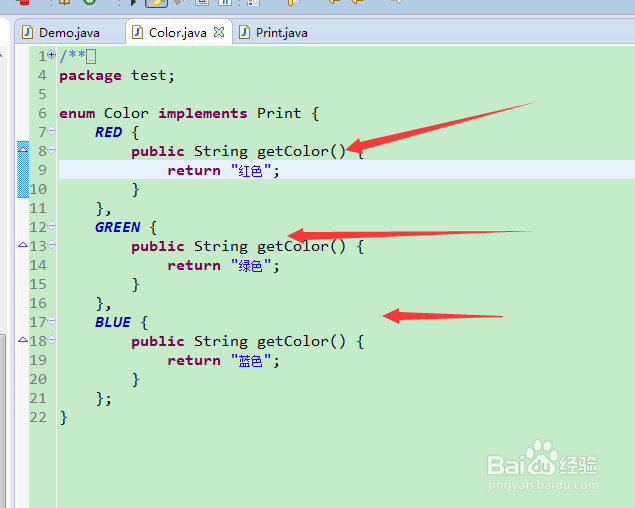Click the closing brace on line 22

[x=64, y=418]
